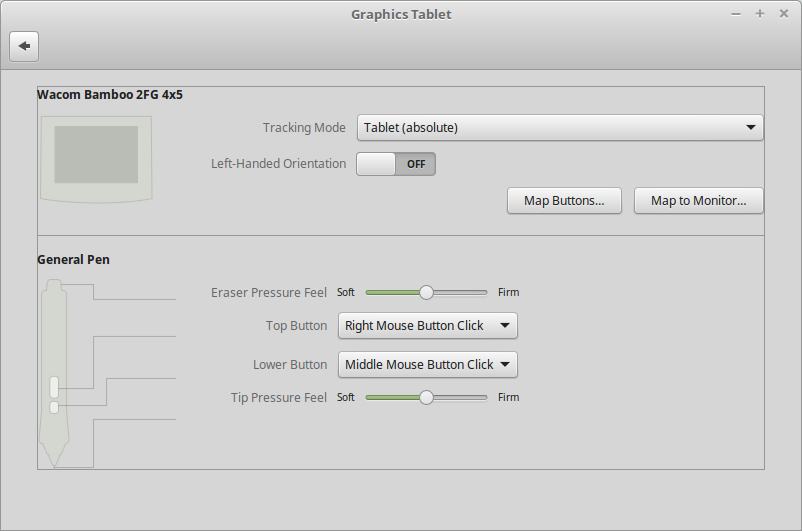802x531 pixels.
Task: Click the eraser end of the stylus image
Action: pyautogui.click(x=54, y=289)
